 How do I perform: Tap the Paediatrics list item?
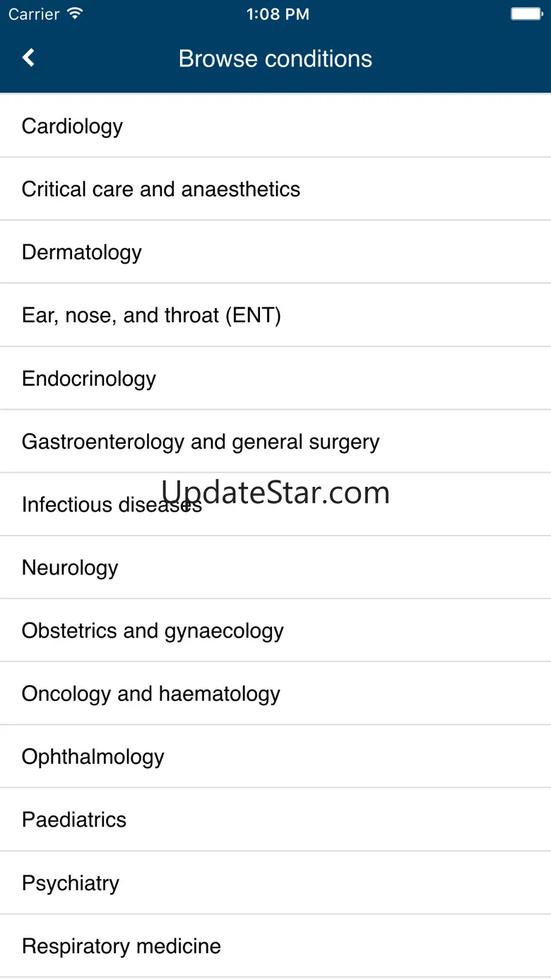(x=74, y=820)
